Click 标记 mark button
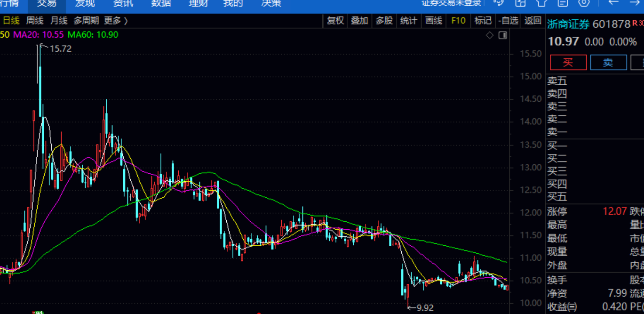The height and width of the screenshot is (314, 644). [483, 21]
